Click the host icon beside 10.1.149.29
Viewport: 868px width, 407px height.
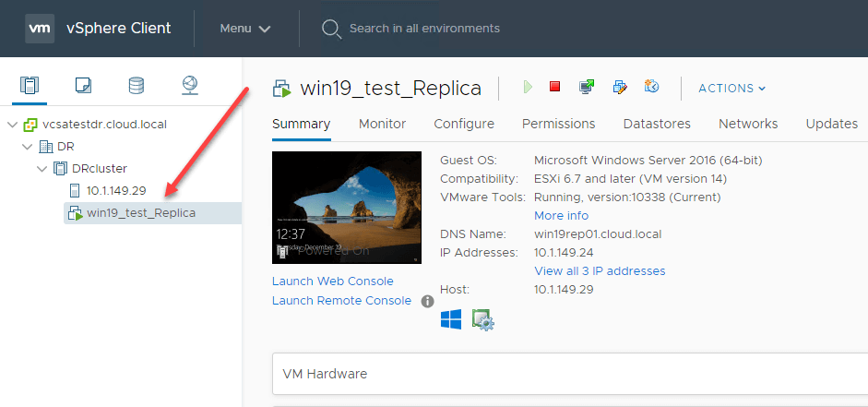click(x=75, y=190)
